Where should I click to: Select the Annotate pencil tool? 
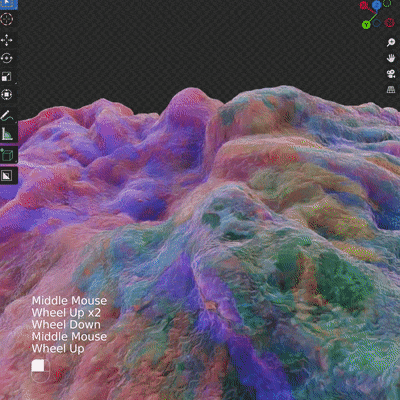[x=7, y=116]
